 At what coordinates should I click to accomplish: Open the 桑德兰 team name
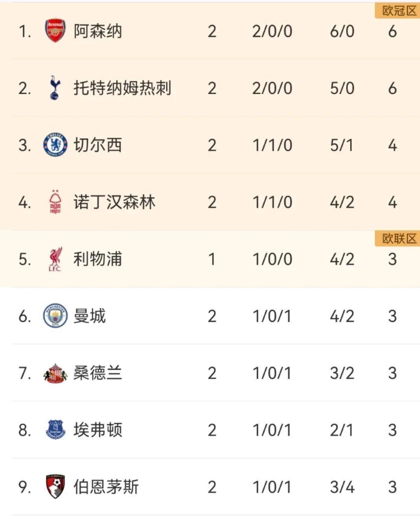[x=98, y=373]
